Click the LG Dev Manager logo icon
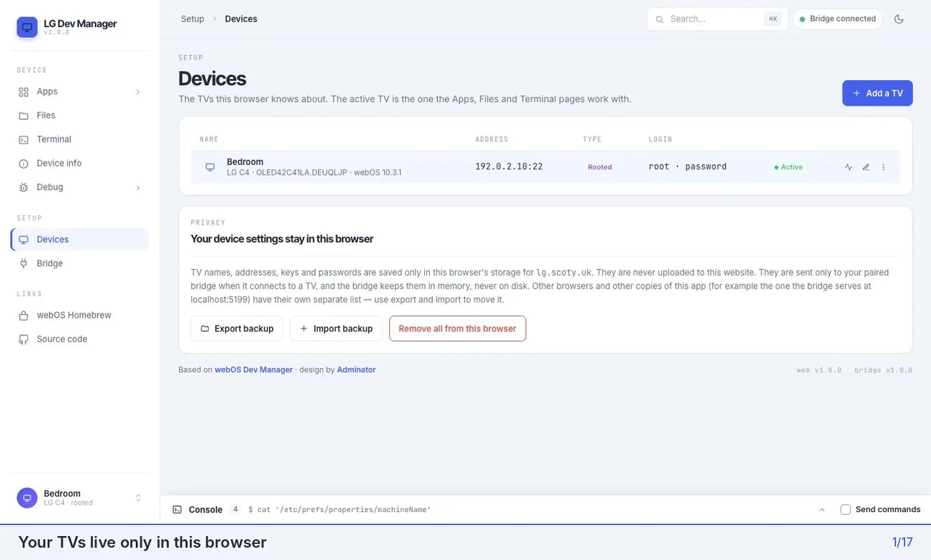This screenshot has width=931, height=560. click(27, 28)
